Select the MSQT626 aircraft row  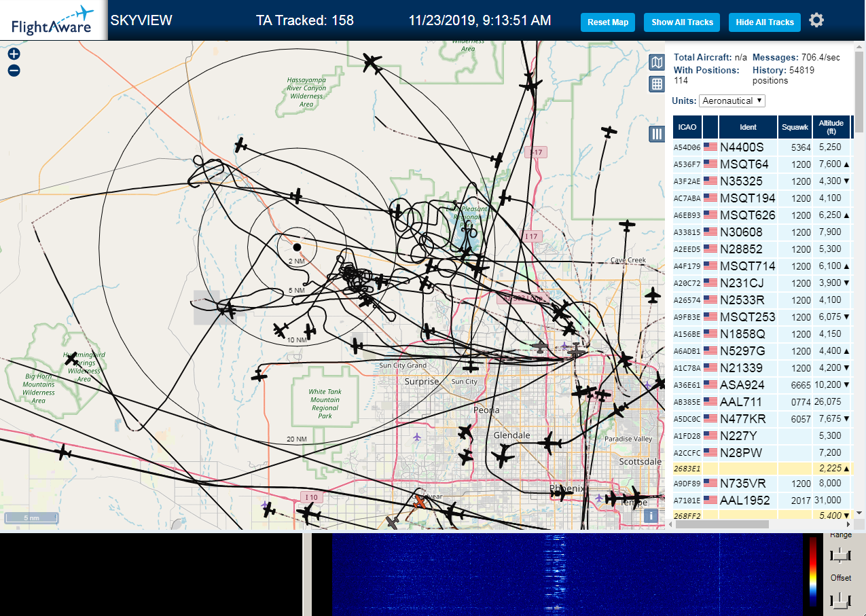pos(763,215)
